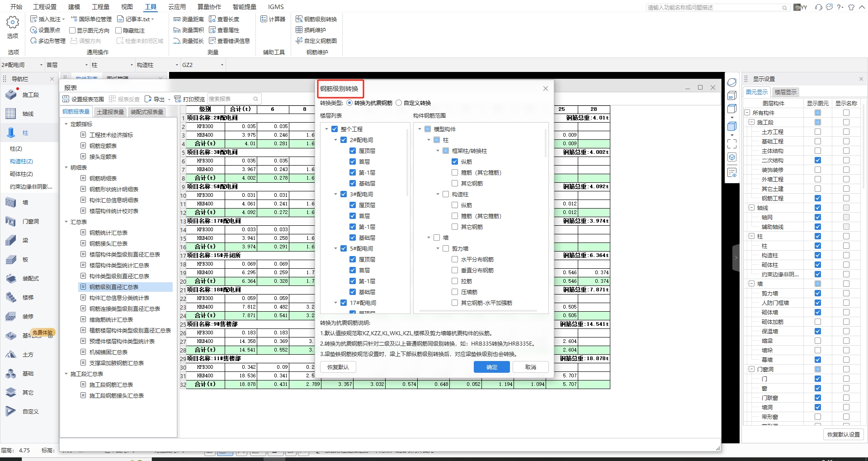The width and height of the screenshot is (868, 461).
Task: Collapse 3#配电间 node in floor list
Action: tap(335, 194)
